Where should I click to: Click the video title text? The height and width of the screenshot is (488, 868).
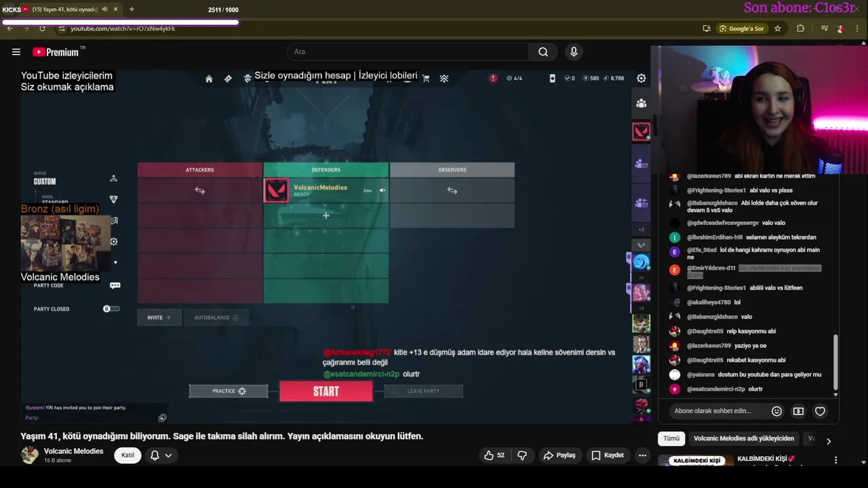[x=222, y=436]
